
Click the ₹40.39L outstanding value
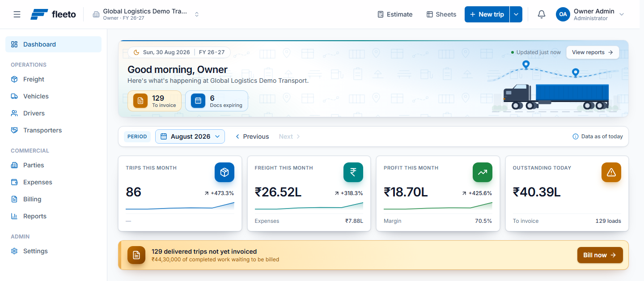(x=537, y=192)
